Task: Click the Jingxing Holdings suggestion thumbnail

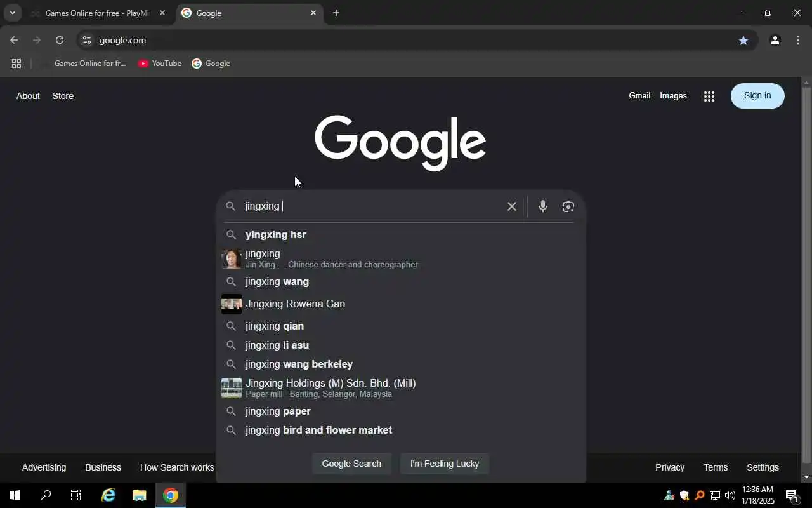Action: coord(232,388)
